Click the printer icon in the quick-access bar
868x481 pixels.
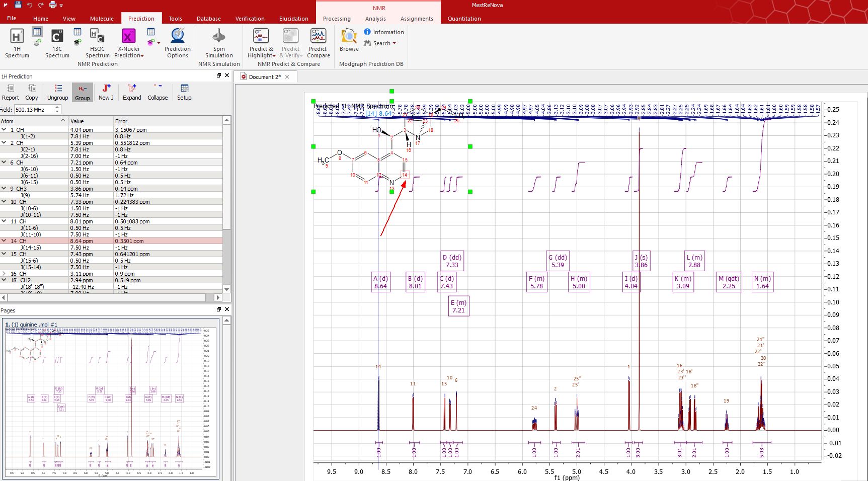(x=53, y=5)
